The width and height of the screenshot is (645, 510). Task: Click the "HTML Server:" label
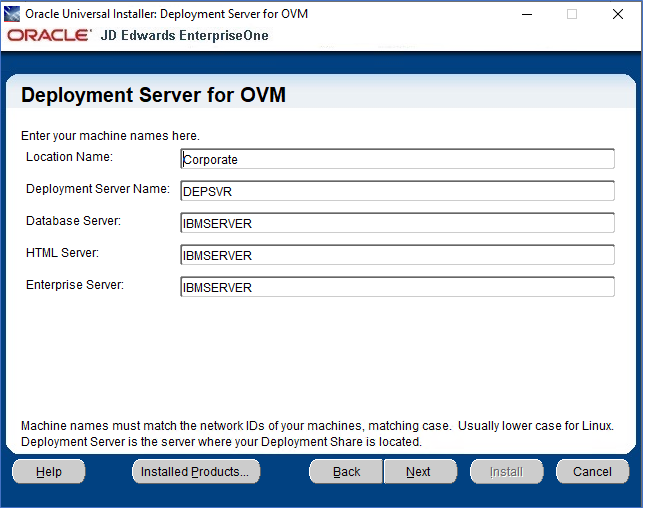pyautogui.click(x=63, y=253)
